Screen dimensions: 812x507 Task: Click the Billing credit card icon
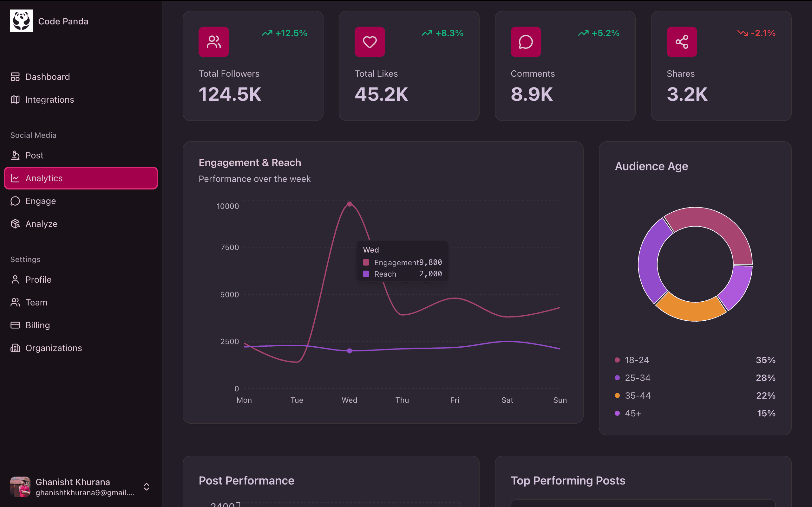click(x=15, y=325)
